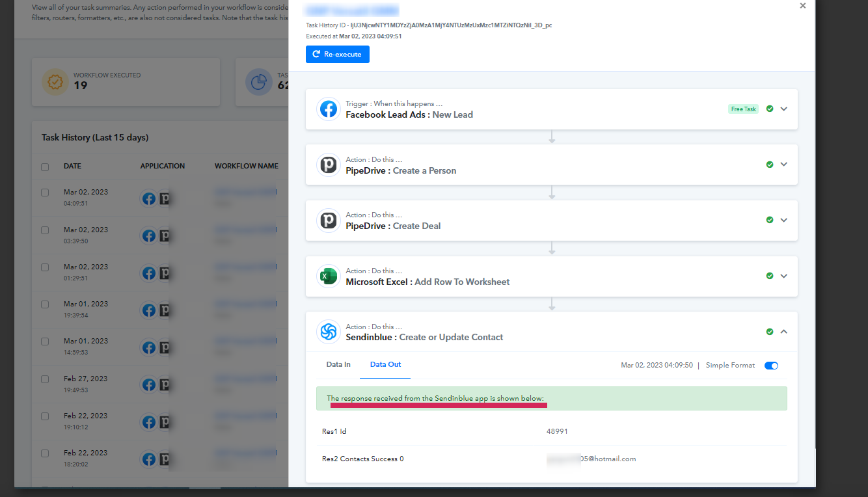Click the Facebook Lead Ads trigger icon

(329, 109)
